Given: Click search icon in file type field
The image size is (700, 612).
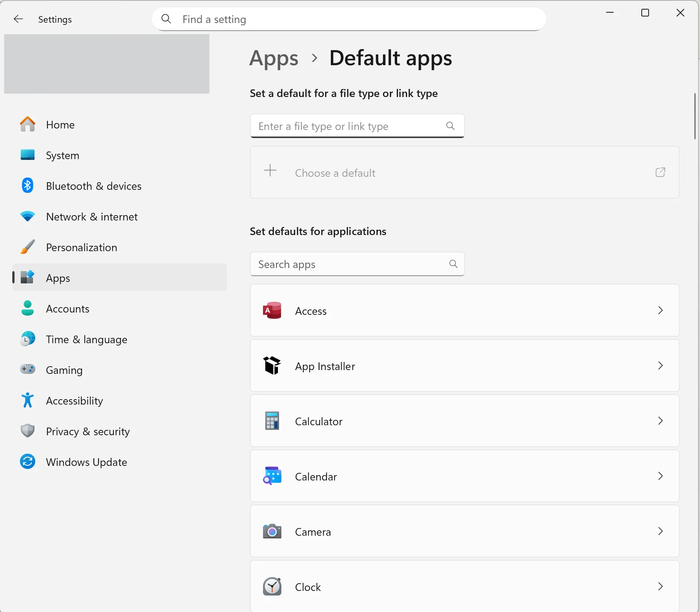Looking at the screenshot, I should click(450, 126).
